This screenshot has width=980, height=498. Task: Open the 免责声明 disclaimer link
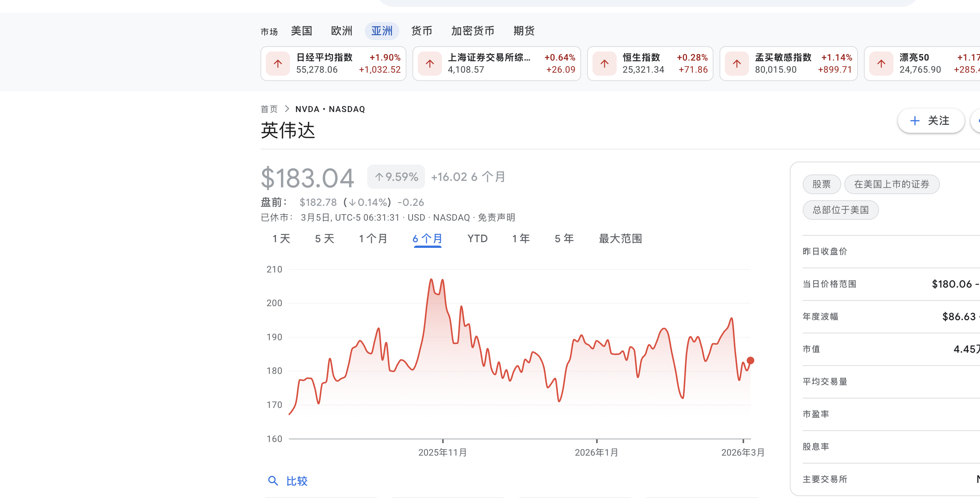pyautogui.click(x=496, y=217)
